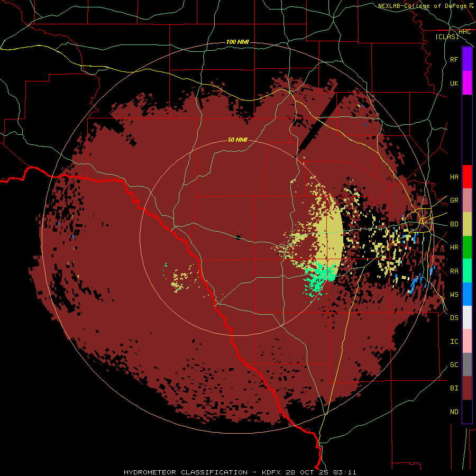Click the IC legend label

pos(454,342)
